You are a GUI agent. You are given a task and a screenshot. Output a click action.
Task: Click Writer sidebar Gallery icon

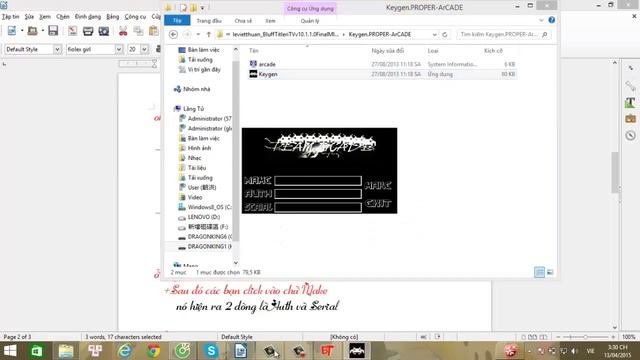(x=630, y=119)
